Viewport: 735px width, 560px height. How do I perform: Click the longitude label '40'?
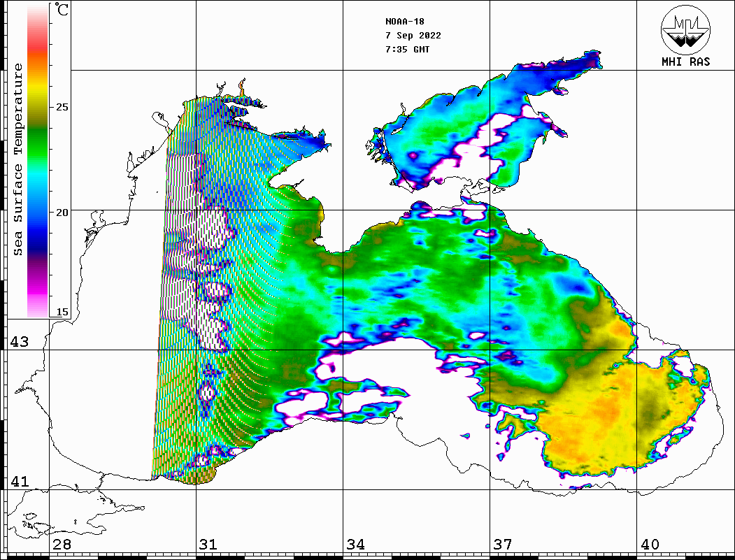pyautogui.click(x=650, y=545)
